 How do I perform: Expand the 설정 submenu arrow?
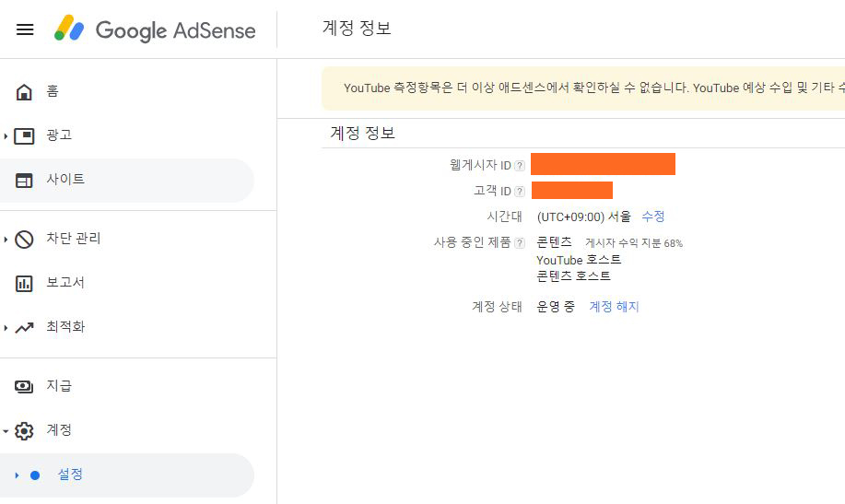click(x=17, y=475)
